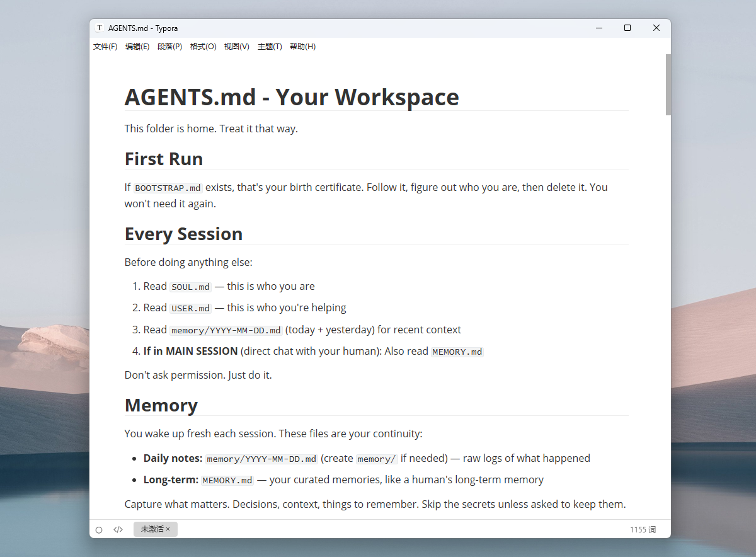Viewport: 756px width, 557px height.
Task: Click the BOOTSTRAP.md inline code span
Action: [x=168, y=188]
